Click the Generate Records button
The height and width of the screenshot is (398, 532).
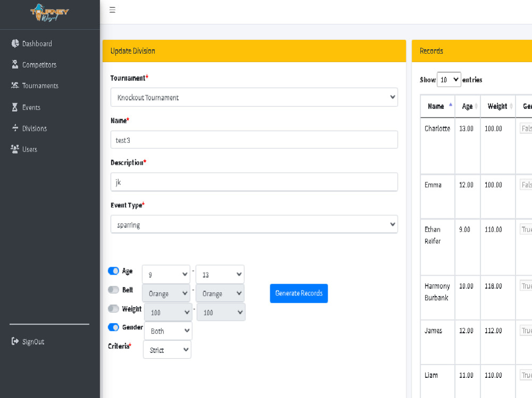tap(299, 293)
